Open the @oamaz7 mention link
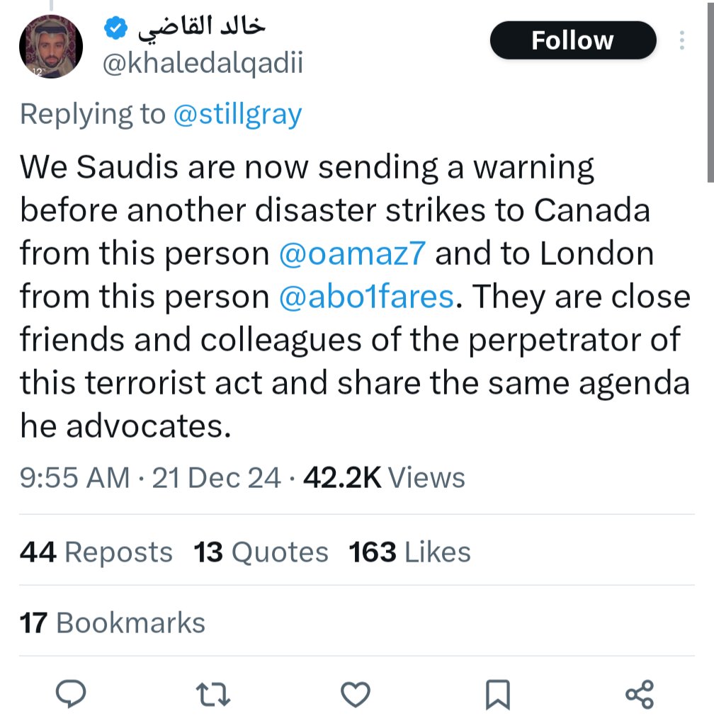This screenshot has width=714, height=728. (353, 254)
